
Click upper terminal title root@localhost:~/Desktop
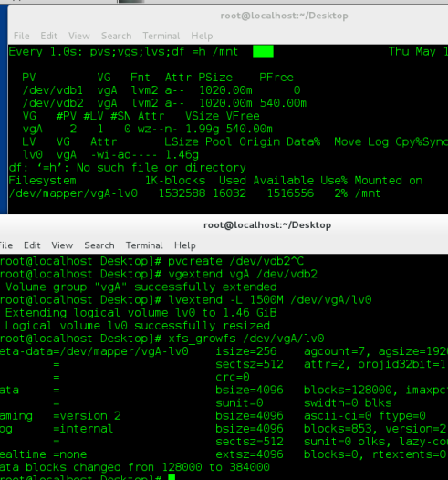(284, 16)
